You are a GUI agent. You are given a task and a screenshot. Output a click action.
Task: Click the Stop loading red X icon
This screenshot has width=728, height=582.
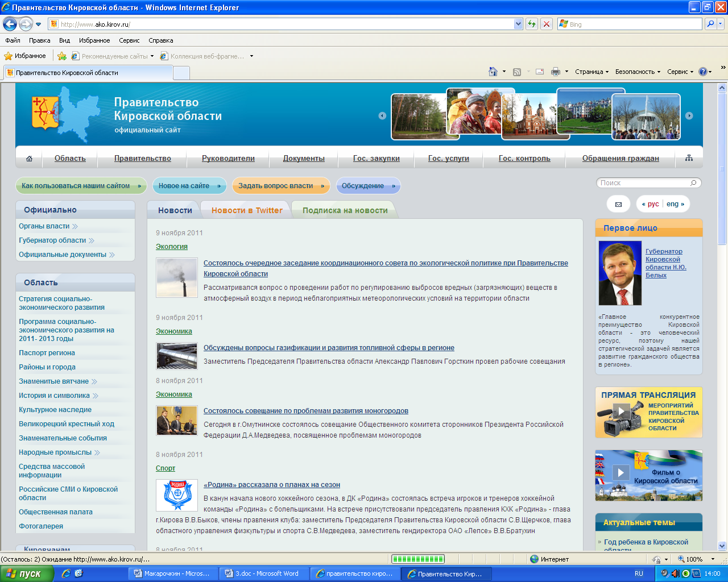(x=547, y=24)
